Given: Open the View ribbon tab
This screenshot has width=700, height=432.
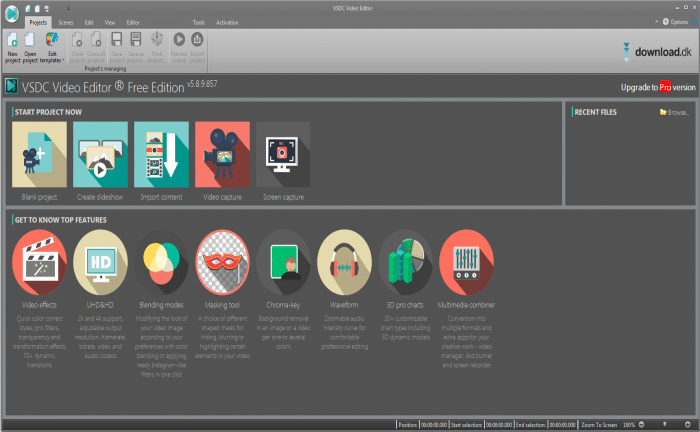Looking at the screenshot, I should pos(110,22).
